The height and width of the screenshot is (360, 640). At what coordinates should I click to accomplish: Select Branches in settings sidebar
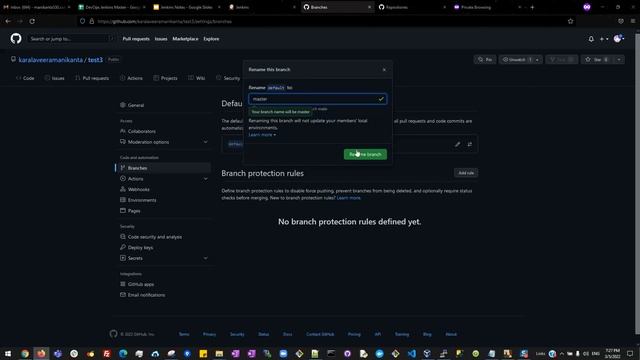point(163,168)
